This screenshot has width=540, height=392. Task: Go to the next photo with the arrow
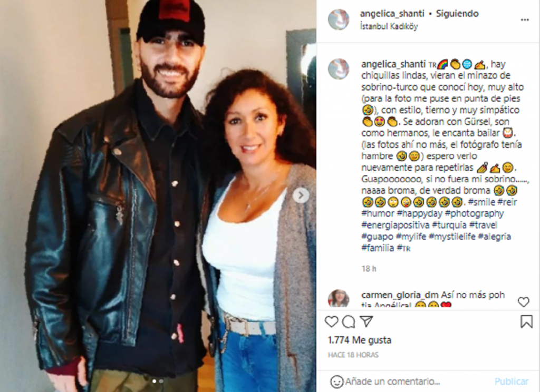pos(301,195)
